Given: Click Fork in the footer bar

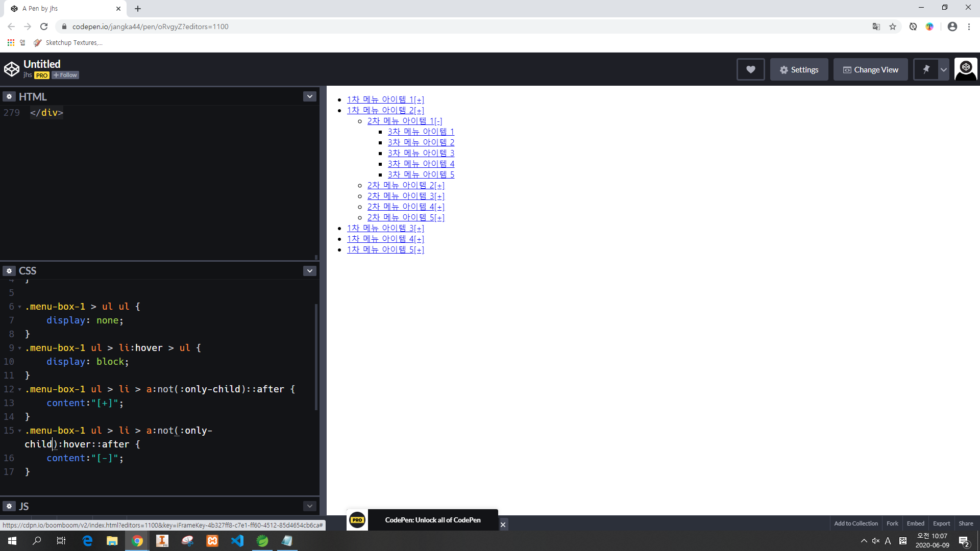Looking at the screenshot, I should coord(892,523).
